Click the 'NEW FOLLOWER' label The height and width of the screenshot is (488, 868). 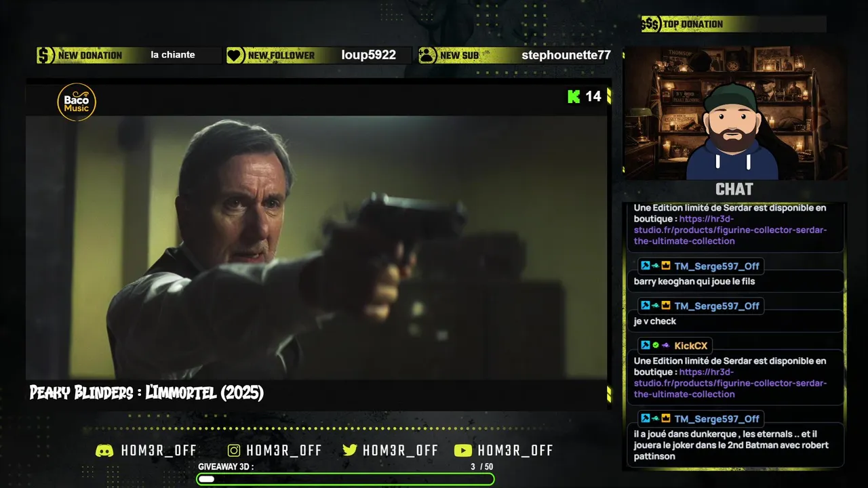[281, 56]
